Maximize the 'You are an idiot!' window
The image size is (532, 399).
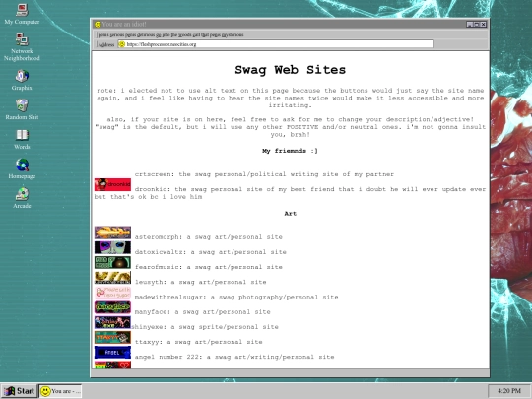point(477,24)
